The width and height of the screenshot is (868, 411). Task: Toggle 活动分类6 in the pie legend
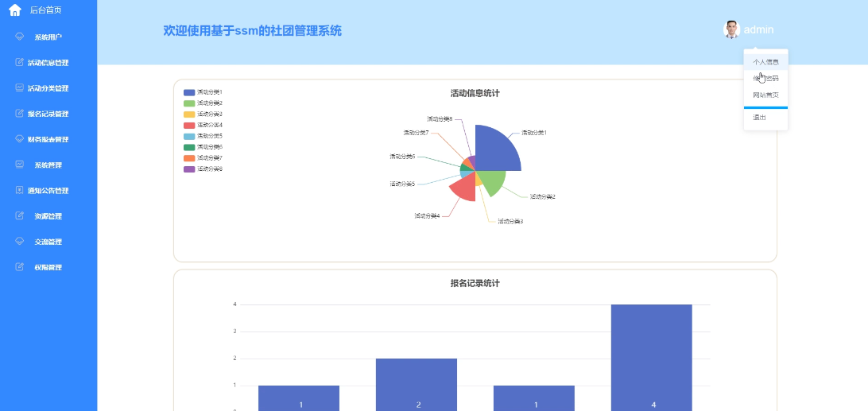[x=203, y=147]
